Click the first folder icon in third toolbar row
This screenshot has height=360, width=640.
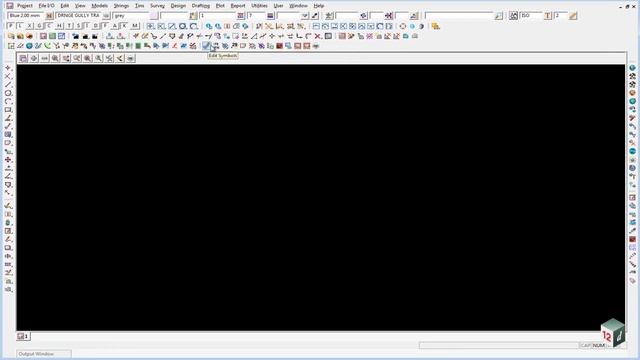coord(11,36)
